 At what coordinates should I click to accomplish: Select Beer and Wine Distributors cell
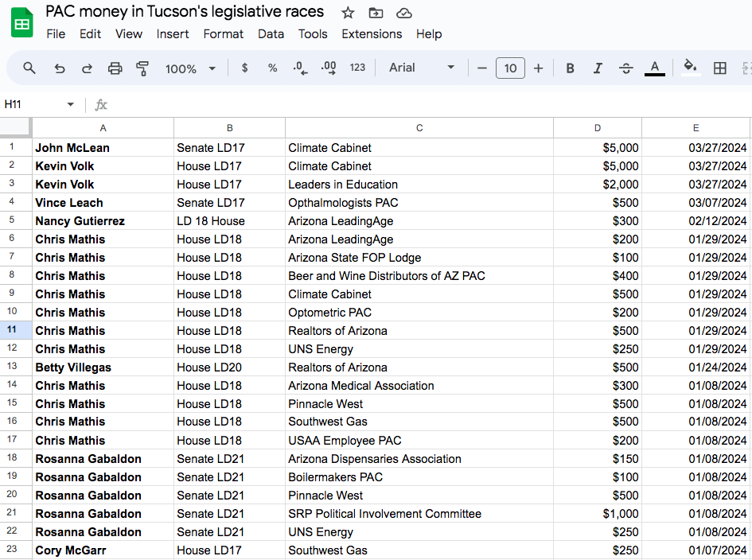click(x=419, y=276)
